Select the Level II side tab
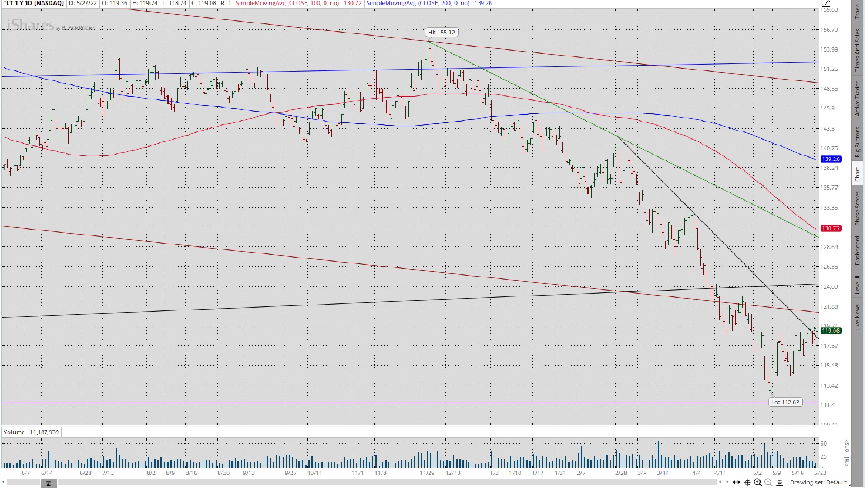 (x=857, y=285)
